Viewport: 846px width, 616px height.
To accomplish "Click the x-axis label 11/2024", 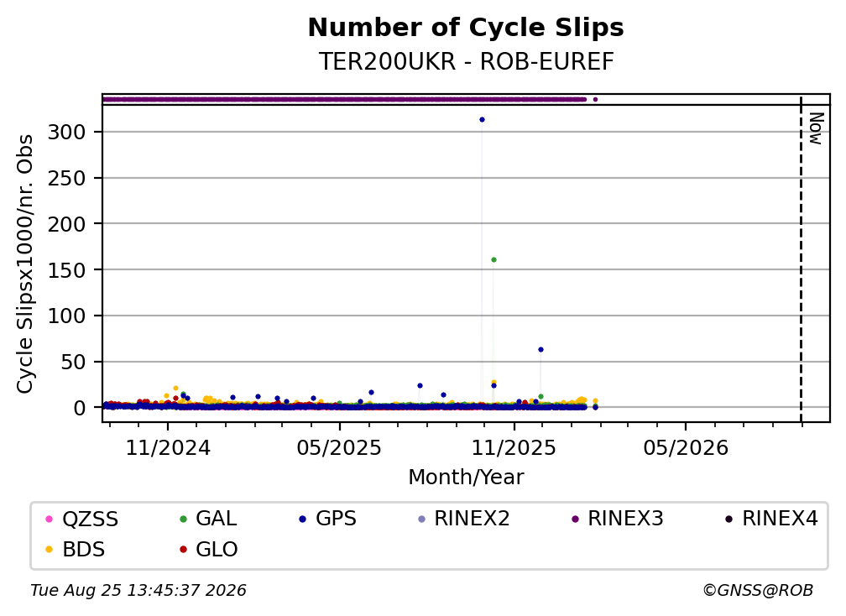I will click(168, 447).
